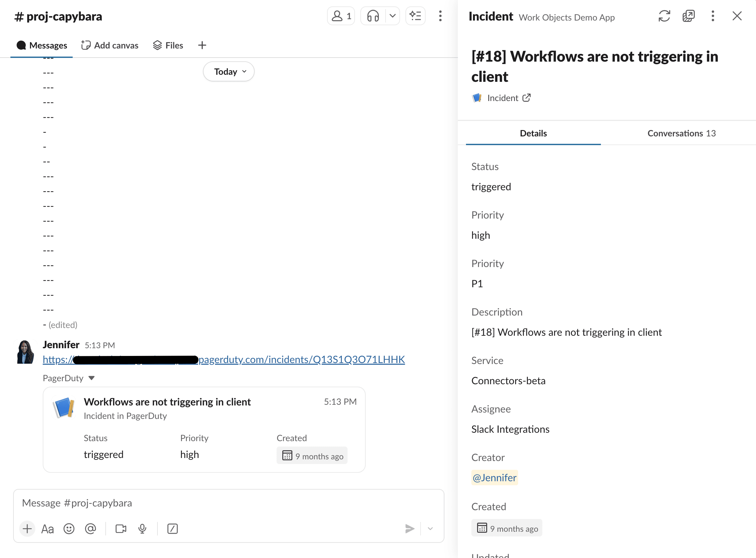The width and height of the screenshot is (756, 558).
Task: Open the Files tab
Action: pyautogui.click(x=168, y=45)
